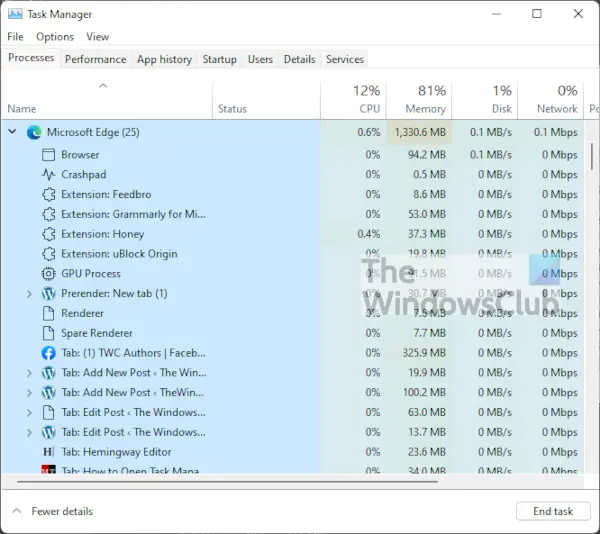Open the File menu
The height and width of the screenshot is (534, 600).
pyautogui.click(x=15, y=37)
